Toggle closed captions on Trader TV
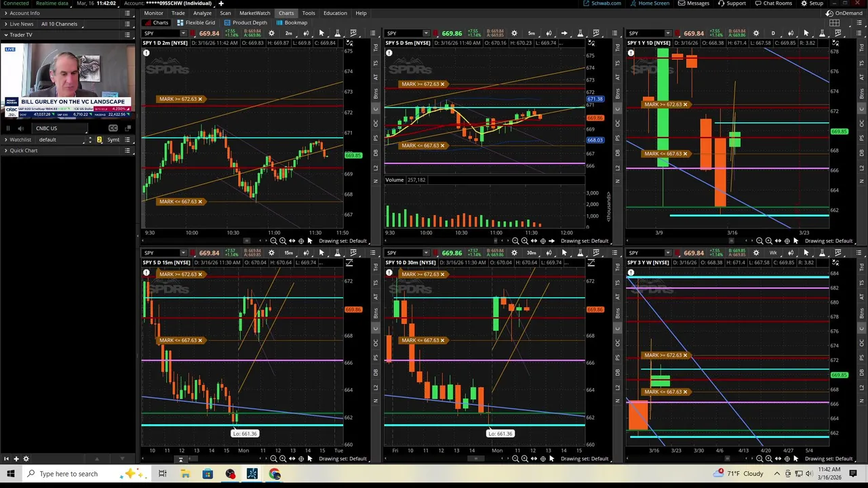This screenshot has width=868, height=488. point(113,128)
